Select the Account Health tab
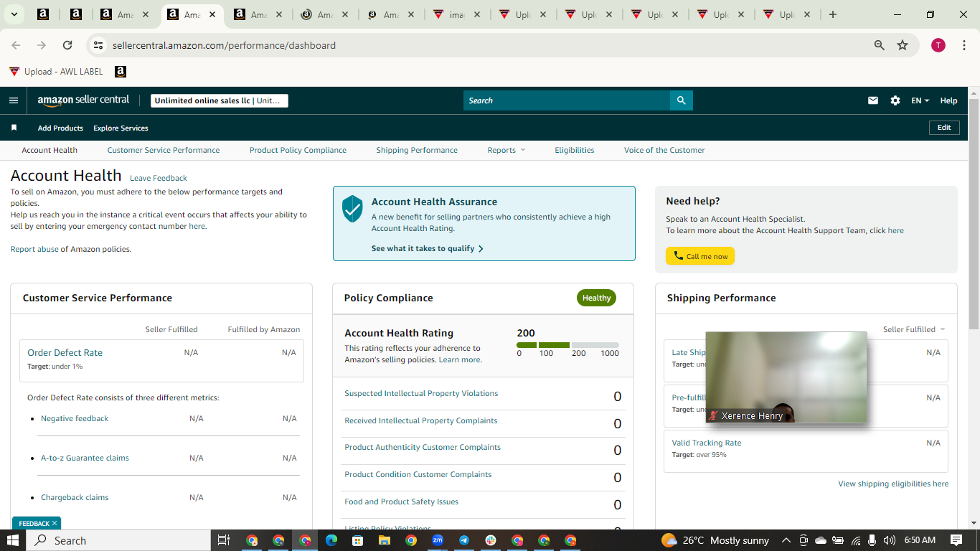The height and width of the screenshot is (551, 980). click(50, 150)
